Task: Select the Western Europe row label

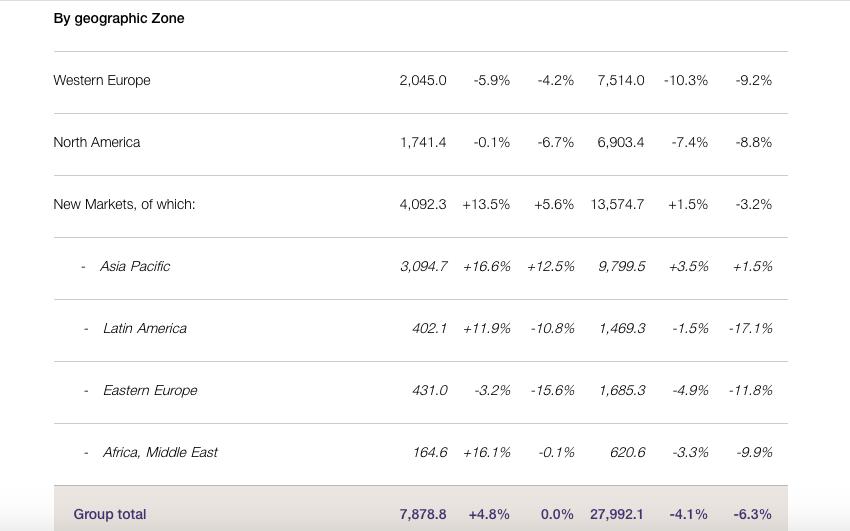Action: (x=102, y=80)
